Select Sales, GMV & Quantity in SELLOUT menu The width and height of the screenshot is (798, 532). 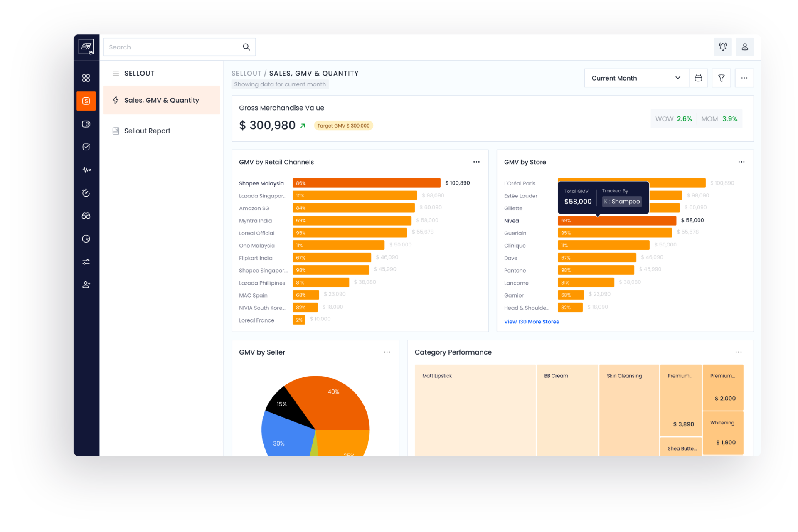[x=161, y=100]
